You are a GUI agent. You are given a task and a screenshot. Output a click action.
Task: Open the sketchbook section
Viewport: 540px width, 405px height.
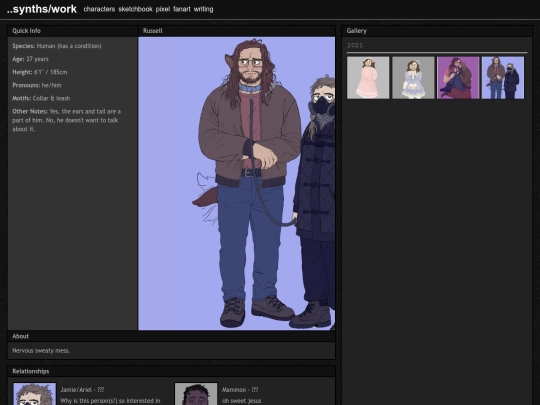pos(135,9)
